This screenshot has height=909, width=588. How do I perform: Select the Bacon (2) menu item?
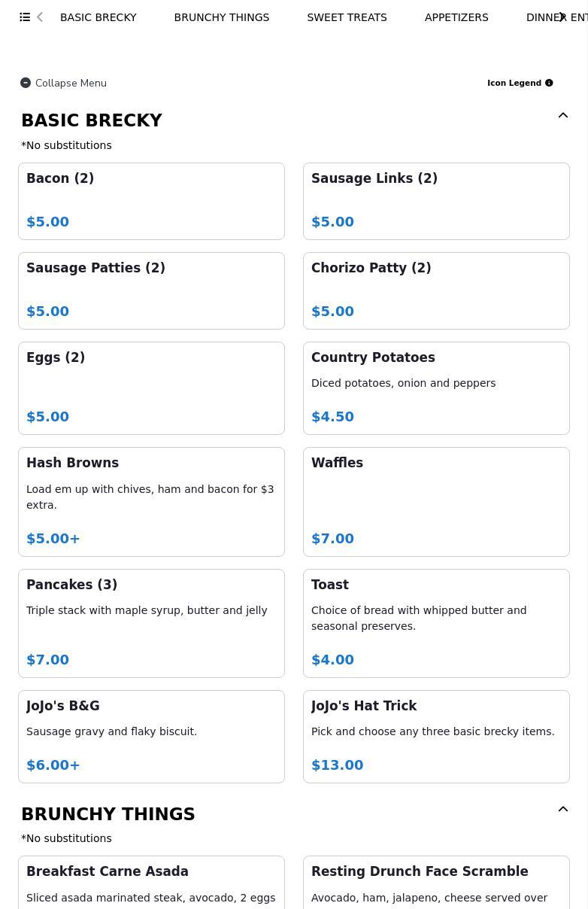pyautogui.click(x=151, y=201)
